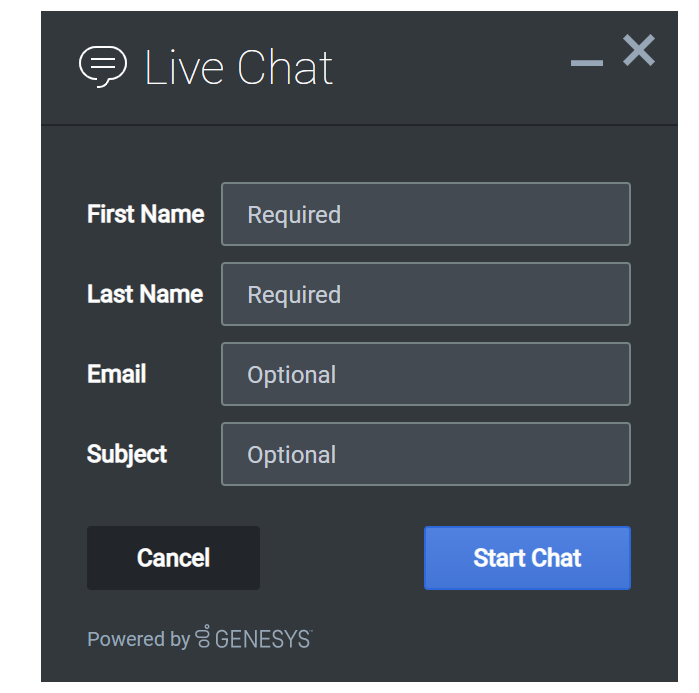The image size is (699, 693).
Task: Click the Genesys logo symbol
Action: (x=203, y=636)
